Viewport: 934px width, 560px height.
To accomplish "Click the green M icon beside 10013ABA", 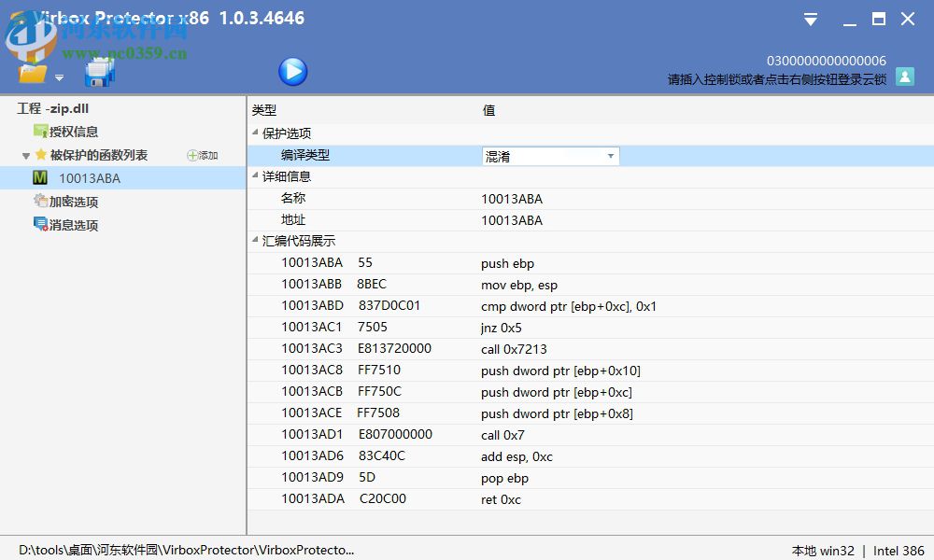I will tap(41, 177).
